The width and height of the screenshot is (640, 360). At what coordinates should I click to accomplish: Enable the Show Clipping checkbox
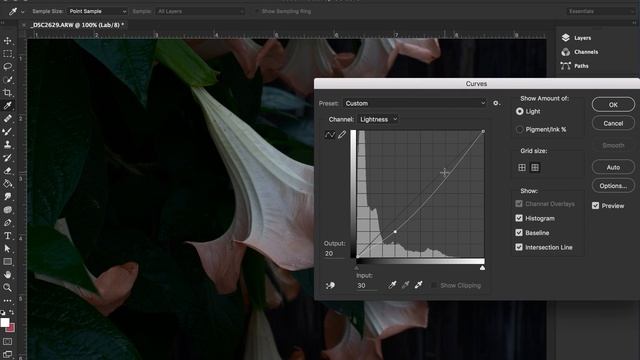(434, 285)
